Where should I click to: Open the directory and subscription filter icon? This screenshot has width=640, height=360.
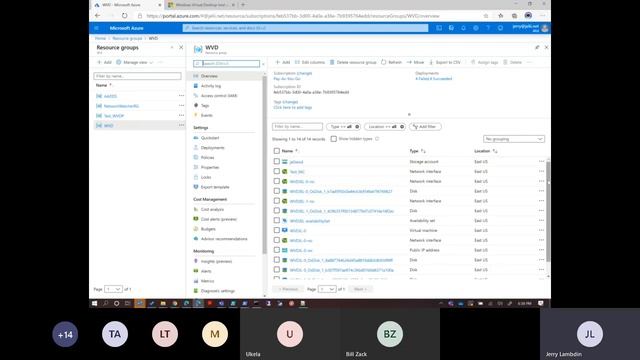pyautogui.click(x=451, y=28)
